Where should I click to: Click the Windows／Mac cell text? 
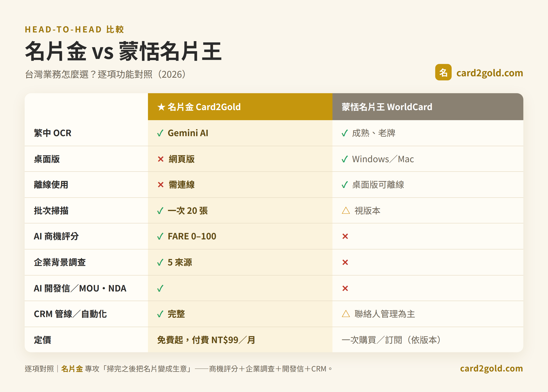pyautogui.click(x=383, y=159)
